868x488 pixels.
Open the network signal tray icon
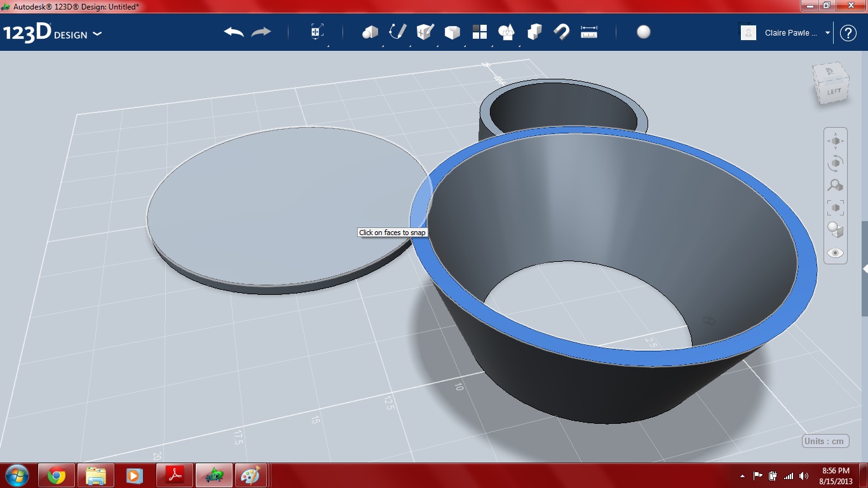pyautogui.click(x=789, y=476)
